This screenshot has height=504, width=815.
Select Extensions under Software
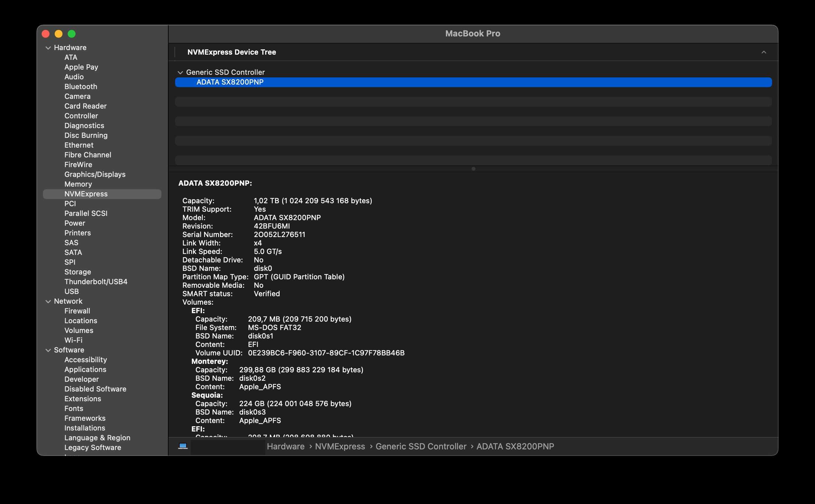coord(82,399)
